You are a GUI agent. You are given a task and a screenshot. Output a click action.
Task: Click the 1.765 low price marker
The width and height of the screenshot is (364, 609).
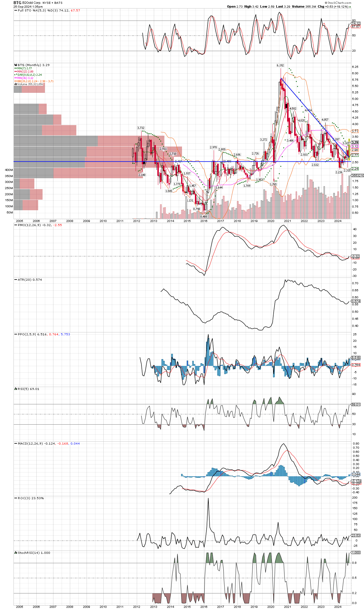[273, 184]
